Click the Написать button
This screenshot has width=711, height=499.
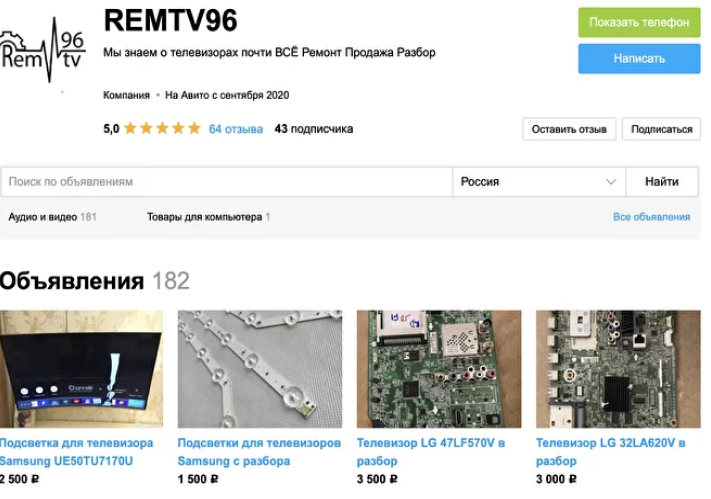coord(639,59)
